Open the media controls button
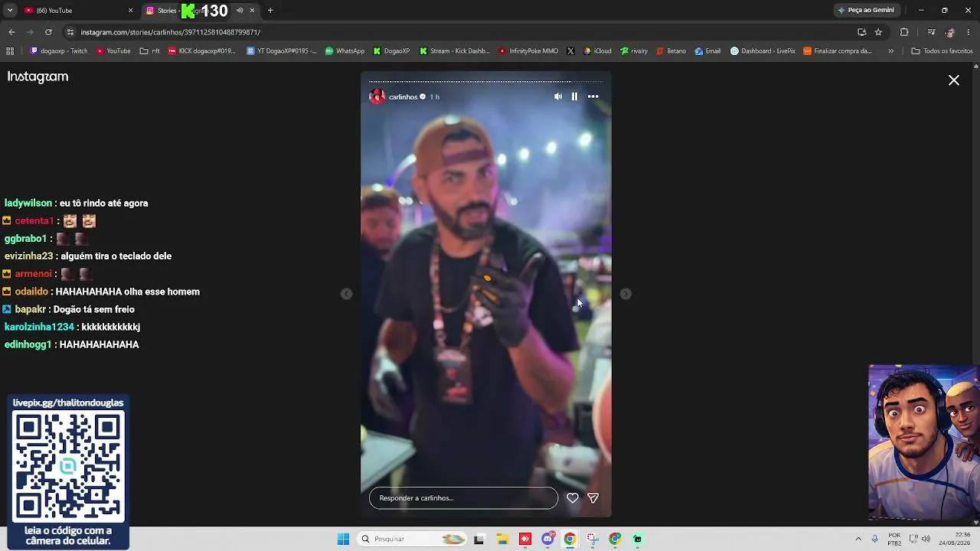This screenshot has width=980, height=551. click(x=931, y=32)
